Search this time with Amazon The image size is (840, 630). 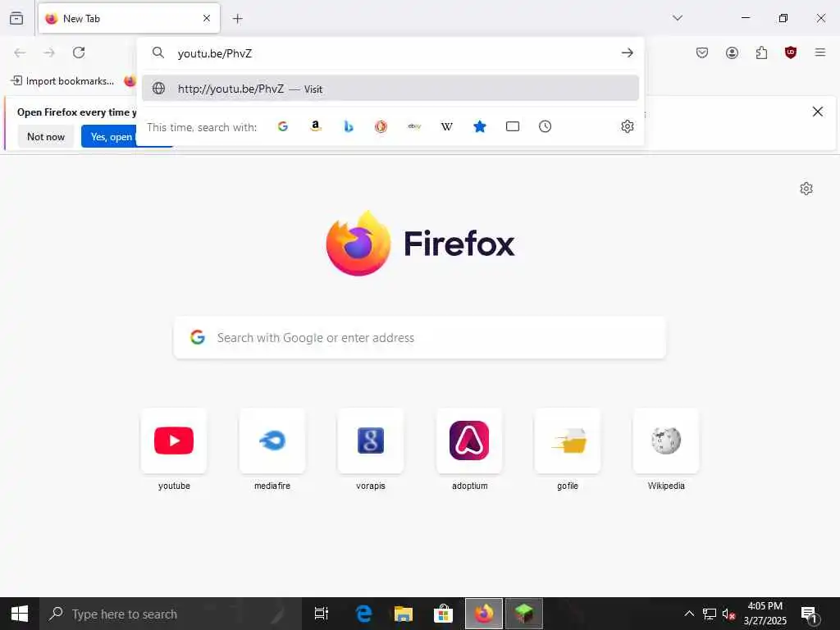[316, 126]
